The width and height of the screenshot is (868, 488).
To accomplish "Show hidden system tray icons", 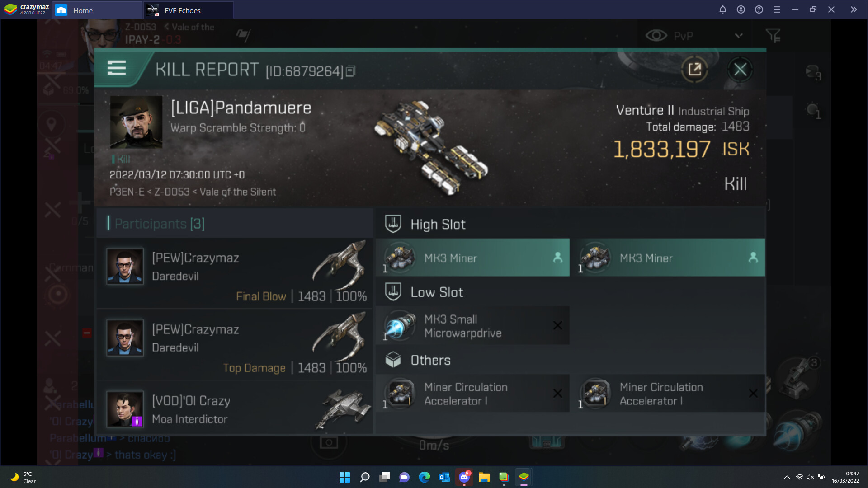I will pyautogui.click(x=787, y=477).
